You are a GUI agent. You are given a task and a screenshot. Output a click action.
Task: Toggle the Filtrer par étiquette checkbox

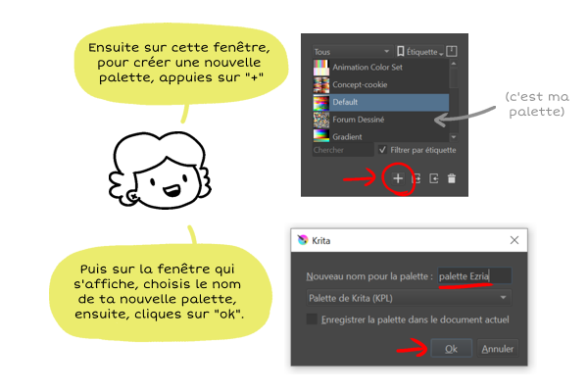tap(382, 150)
